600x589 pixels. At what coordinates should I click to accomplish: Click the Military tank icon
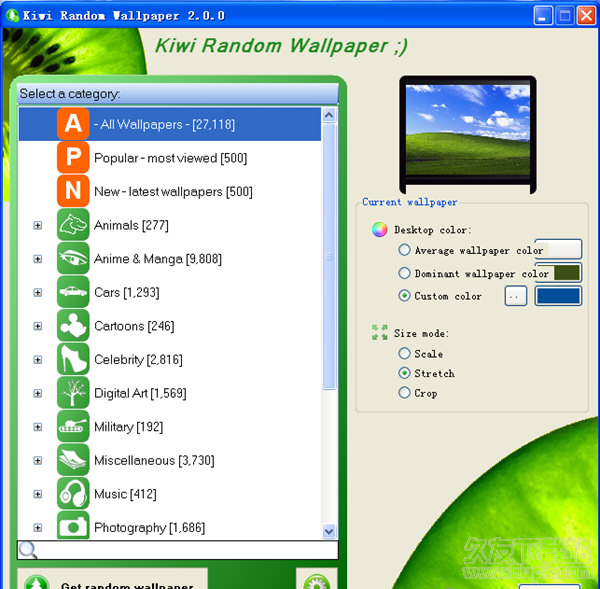(73, 427)
